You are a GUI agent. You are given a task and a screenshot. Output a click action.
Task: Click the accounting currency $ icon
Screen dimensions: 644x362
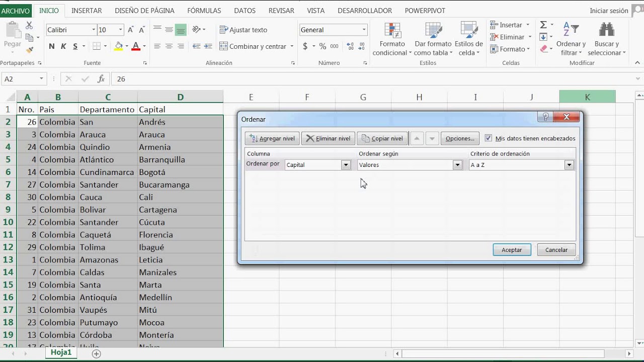[x=305, y=46]
